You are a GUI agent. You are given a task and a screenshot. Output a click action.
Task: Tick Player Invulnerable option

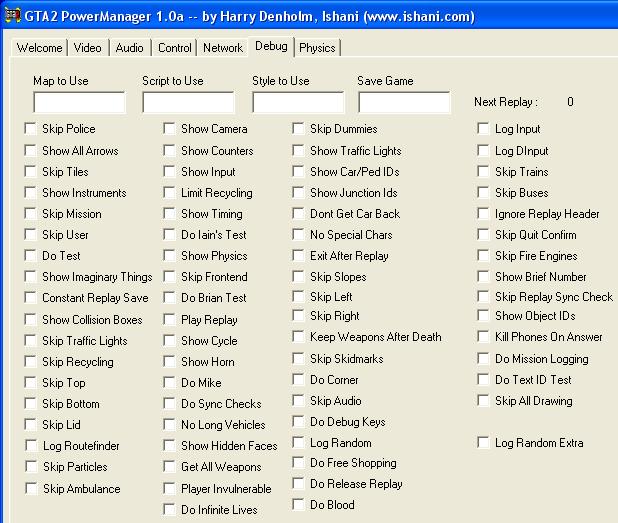(x=170, y=489)
